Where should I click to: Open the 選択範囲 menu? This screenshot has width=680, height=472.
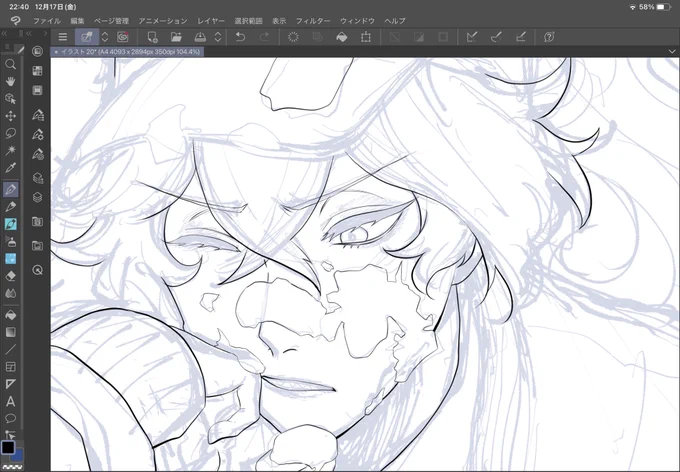tap(248, 21)
